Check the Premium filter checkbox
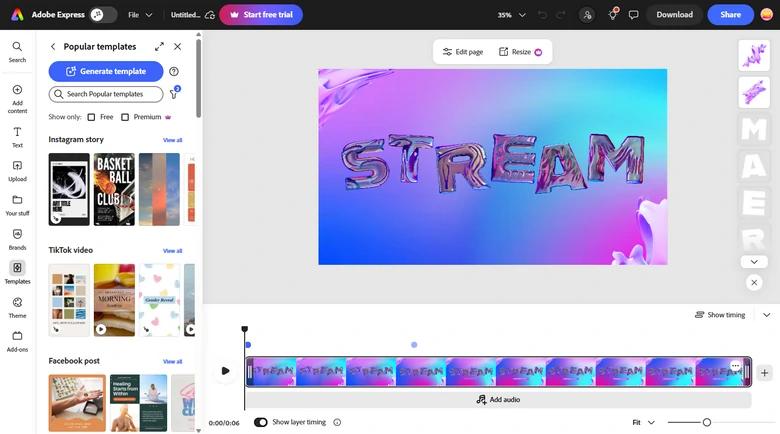 pos(125,117)
